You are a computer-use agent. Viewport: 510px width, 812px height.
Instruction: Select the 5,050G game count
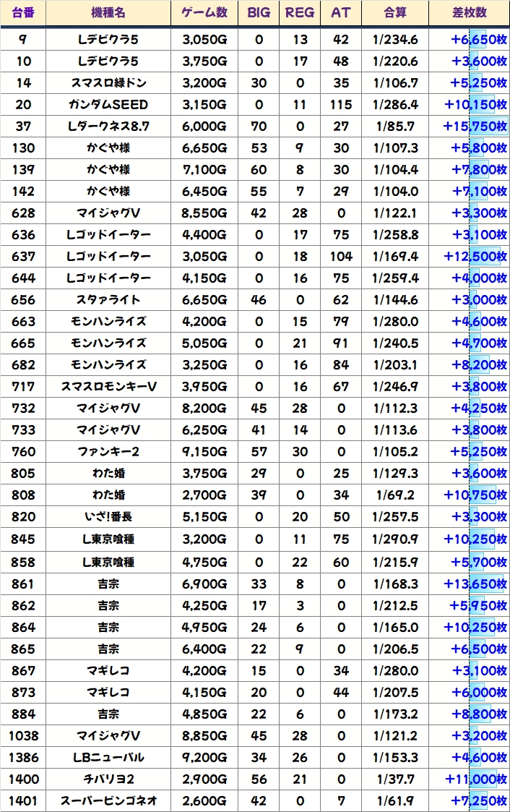[204, 343]
